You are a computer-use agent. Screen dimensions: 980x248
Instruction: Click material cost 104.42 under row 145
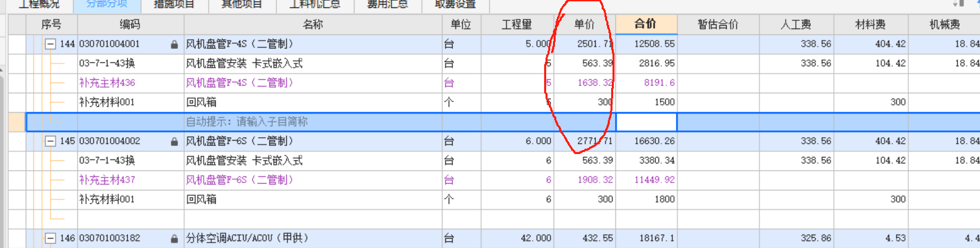891,161
